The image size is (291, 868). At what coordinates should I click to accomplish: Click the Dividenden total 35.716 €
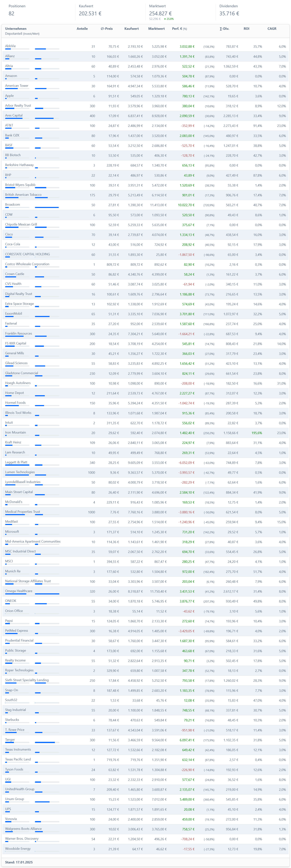click(229, 14)
